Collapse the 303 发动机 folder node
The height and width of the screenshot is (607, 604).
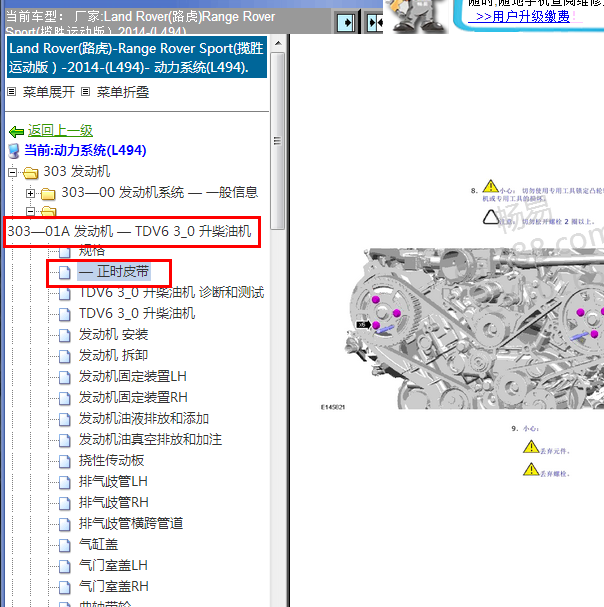coord(12,172)
